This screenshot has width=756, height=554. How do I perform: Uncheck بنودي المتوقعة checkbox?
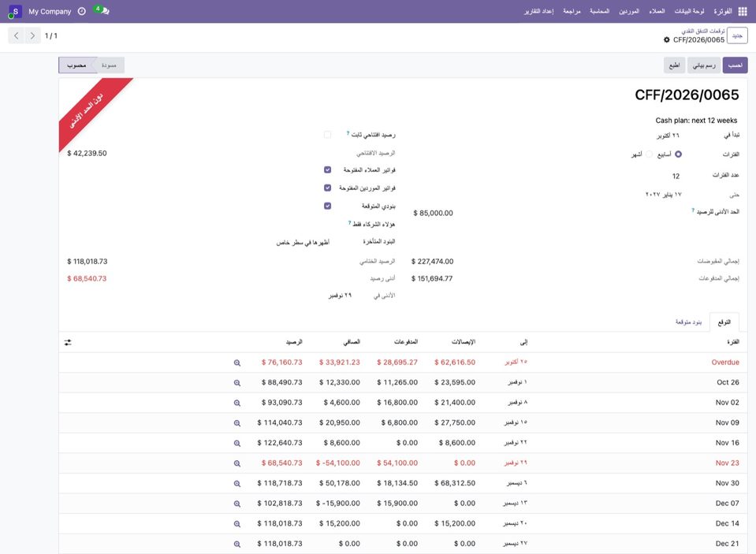[327, 206]
